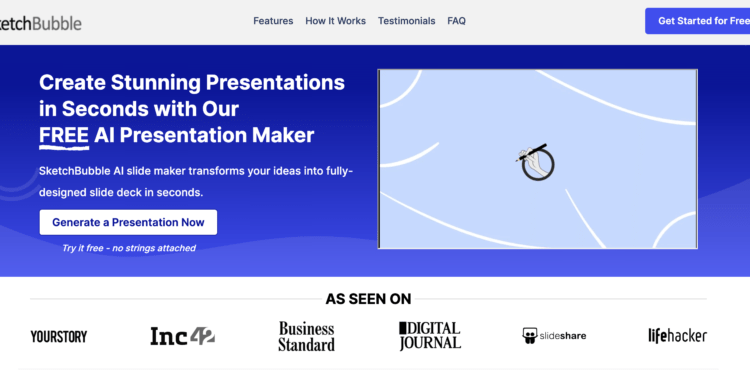Click the Lifehacker logo
Viewport: 750px width, 375px height.
677,336
